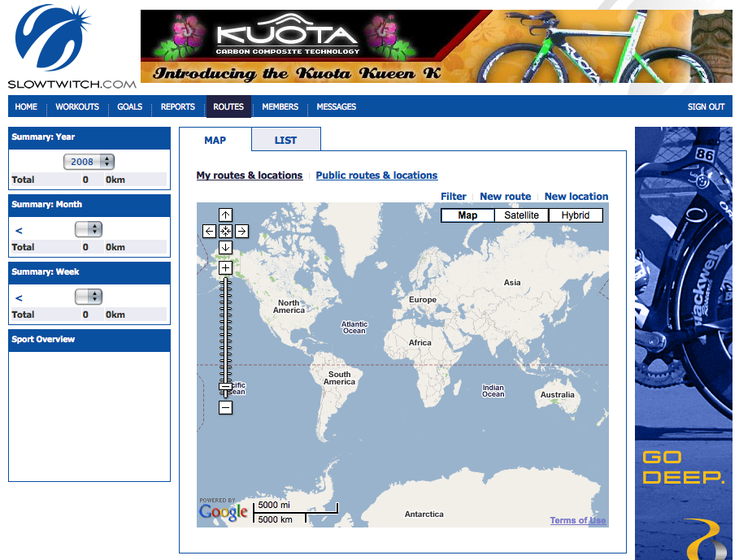Select the standard Map view type
This screenshot has height=560, width=739.
(467, 215)
